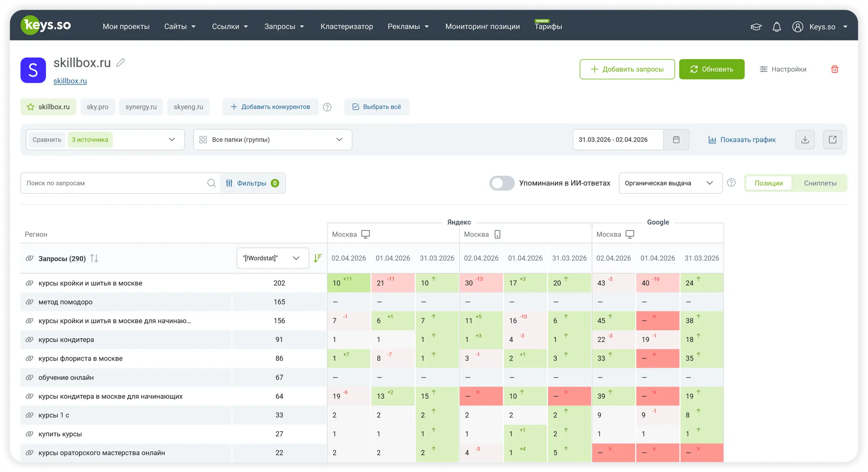Click link icon for купить курсы

[x=30, y=434]
